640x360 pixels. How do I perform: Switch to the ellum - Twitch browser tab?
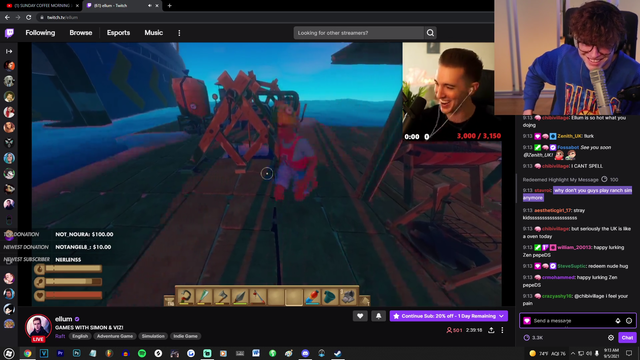point(116,6)
